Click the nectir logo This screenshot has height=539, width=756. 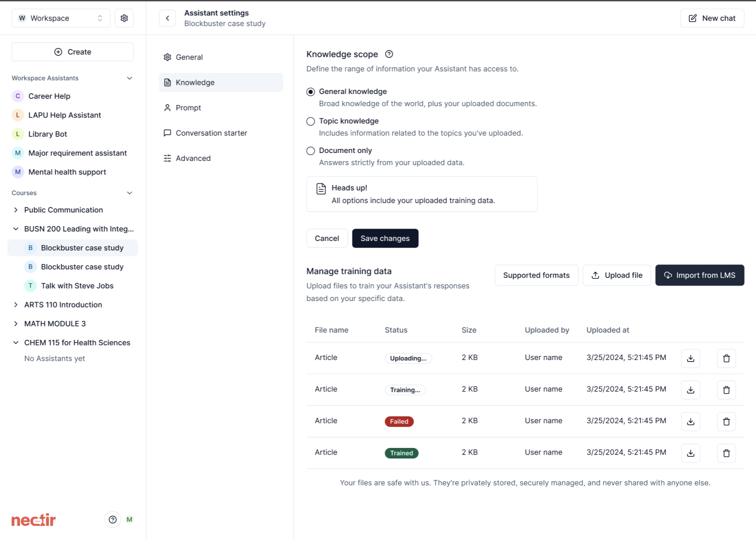[x=33, y=520]
